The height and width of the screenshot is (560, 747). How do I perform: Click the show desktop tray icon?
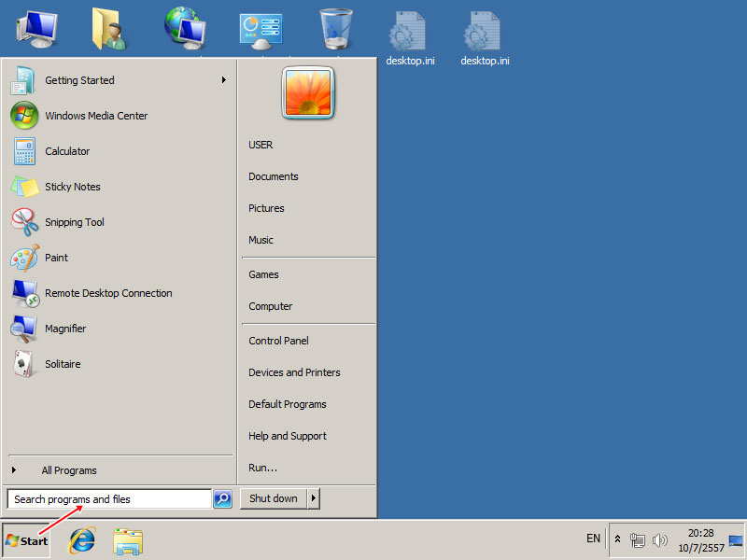point(736,540)
